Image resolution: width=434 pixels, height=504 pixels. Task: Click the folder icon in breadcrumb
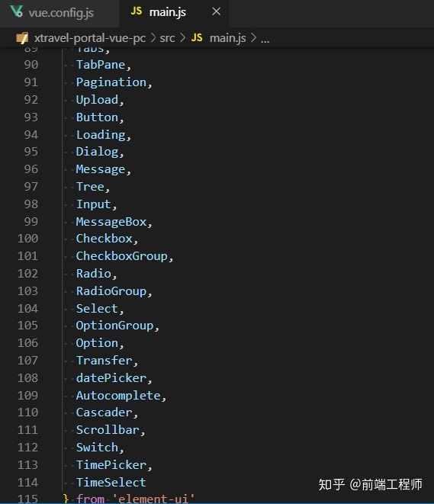[22, 38]
